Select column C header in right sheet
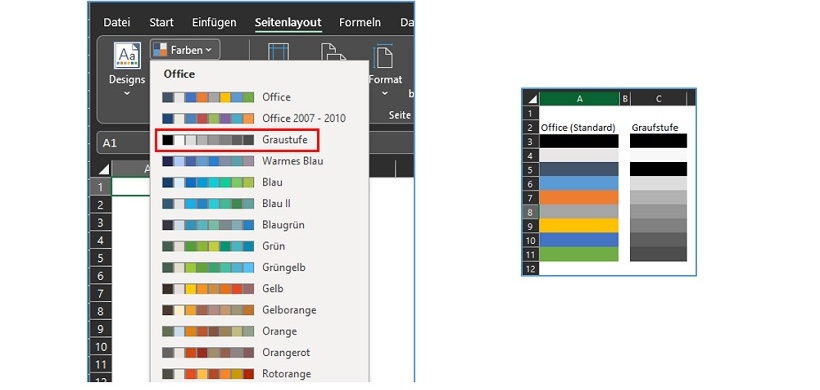 pyautogui.click(x=658, y=98)
